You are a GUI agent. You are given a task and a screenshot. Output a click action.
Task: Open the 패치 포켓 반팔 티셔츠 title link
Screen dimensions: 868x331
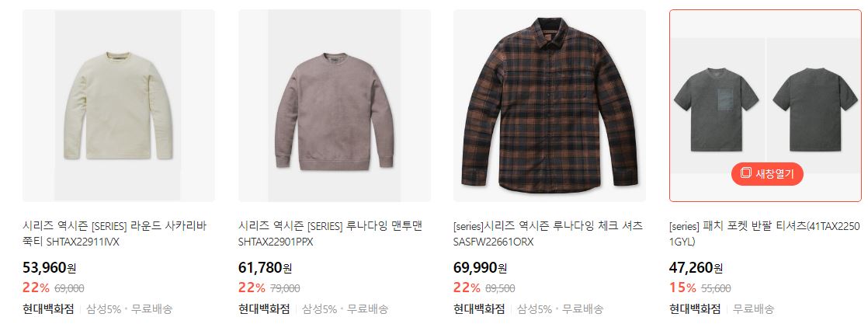click(x=765, y=234)
